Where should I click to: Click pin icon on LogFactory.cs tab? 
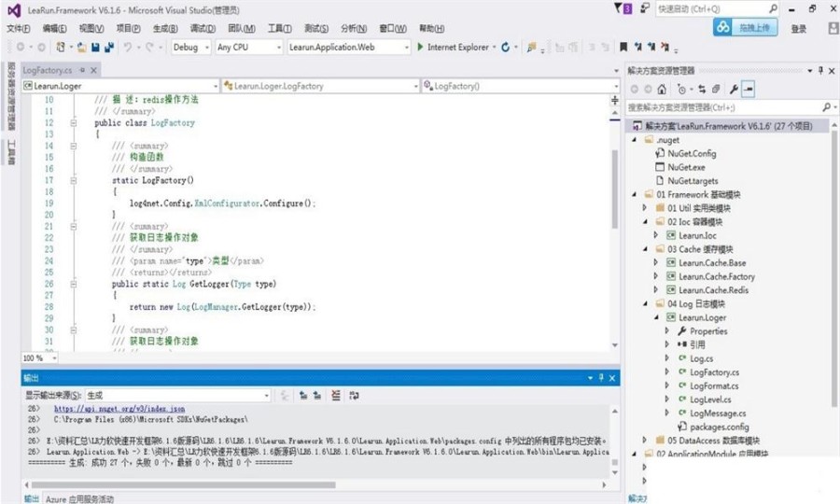pos(82,70)
